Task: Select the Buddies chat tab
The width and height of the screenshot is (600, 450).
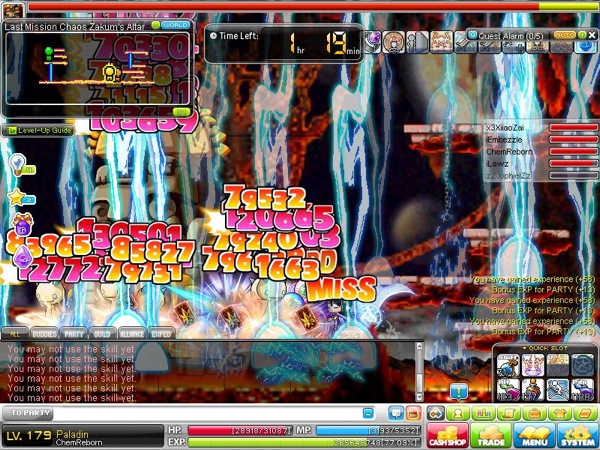Action: (44, 334)
